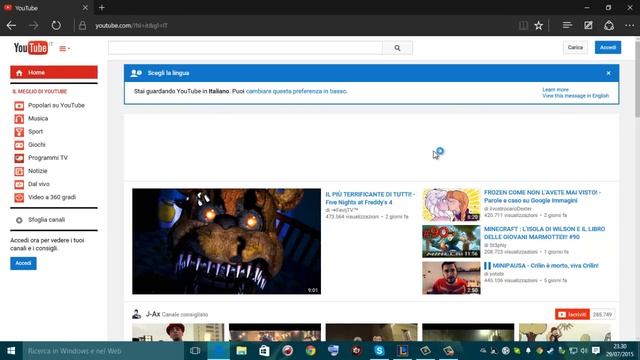Click Accedi button in top header
Viewport: 640px width, 360px height.
click(608, 47)
